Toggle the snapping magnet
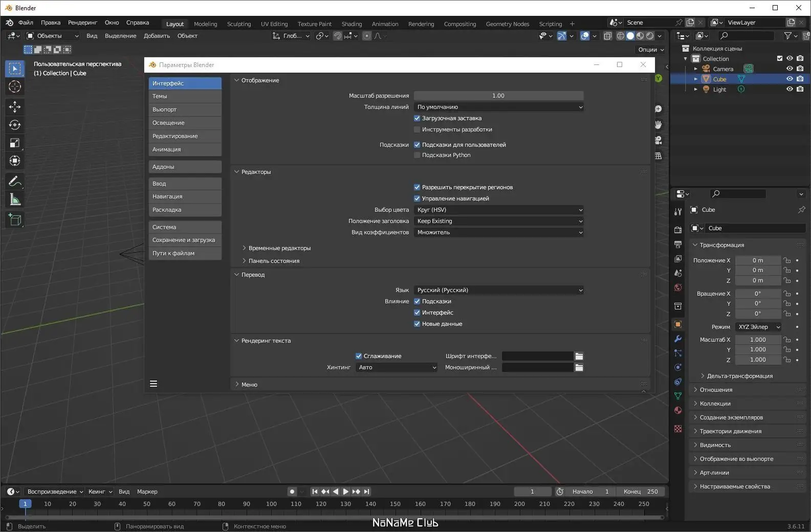Screen dimensions: 811x532 (338, 36)
